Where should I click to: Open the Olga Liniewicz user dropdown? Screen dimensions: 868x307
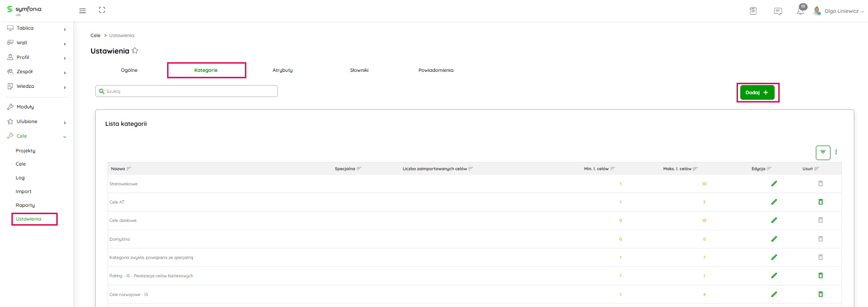[x=841, y=11]
